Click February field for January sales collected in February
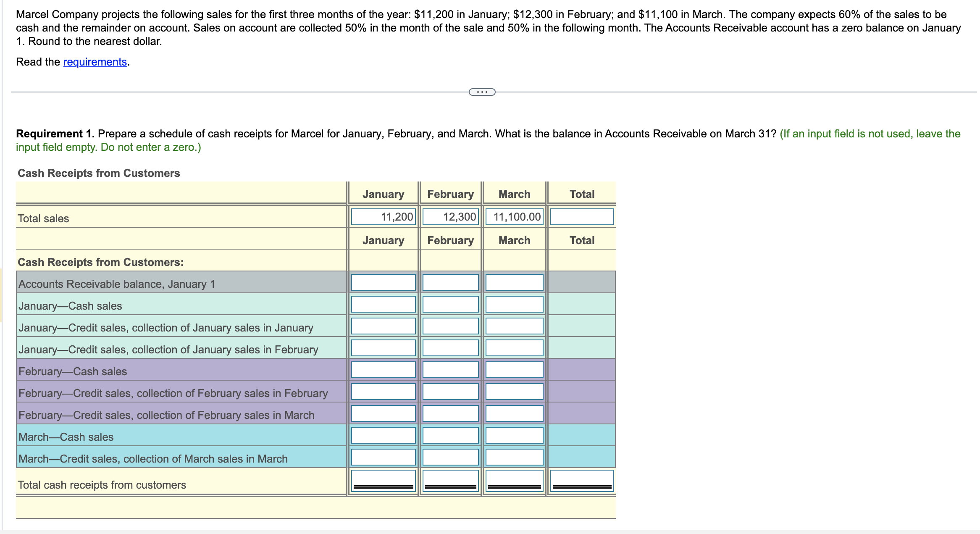This screenshot has height=534, width=980. [450, 348]
